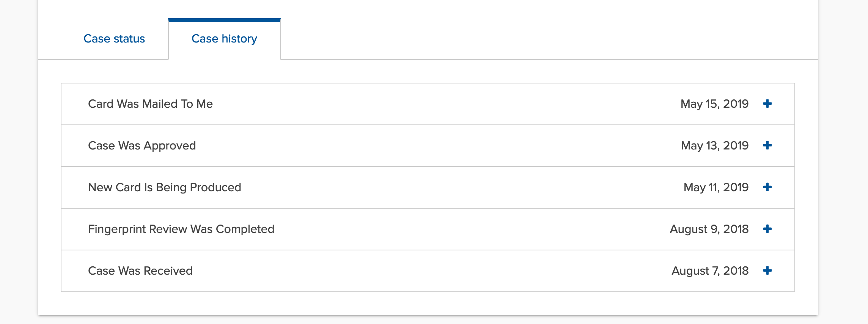Click the August 9, 2018 date
Viewport: 868px width, 324px height.
[709, 229]
